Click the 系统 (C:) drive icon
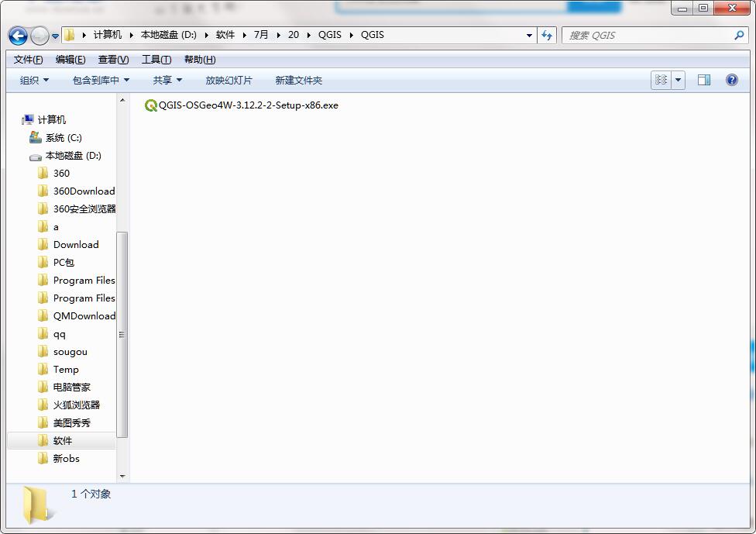Screen dimensions: 756x534 click(36, 137)
